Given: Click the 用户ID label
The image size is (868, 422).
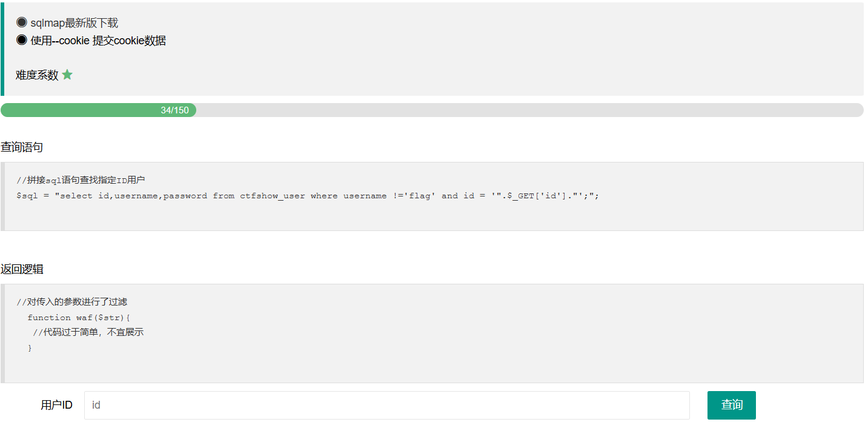Looking at the screenshot, I should 56,405.
